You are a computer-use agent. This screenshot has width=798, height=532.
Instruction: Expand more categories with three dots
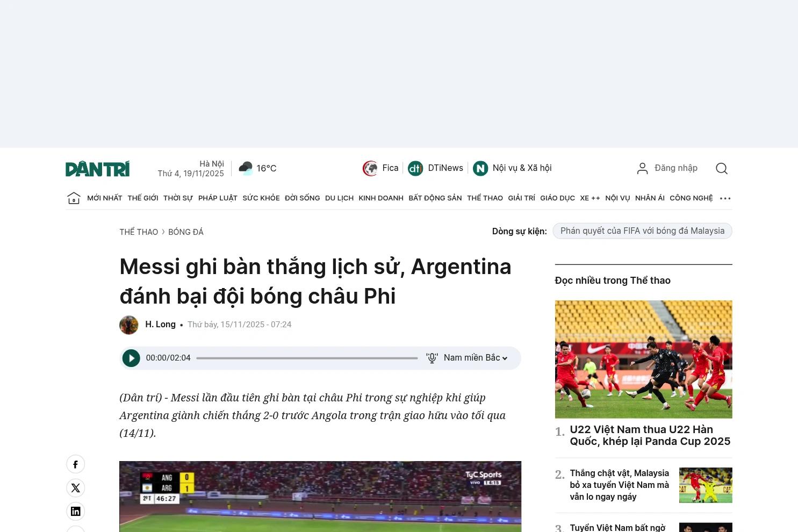[x=725, y=198]
